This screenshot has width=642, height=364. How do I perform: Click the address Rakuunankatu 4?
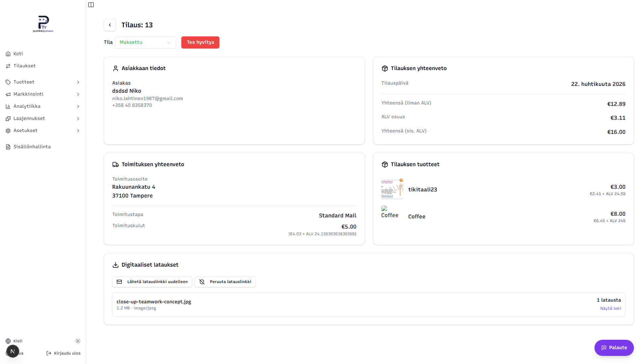click(x=134, y=187)
